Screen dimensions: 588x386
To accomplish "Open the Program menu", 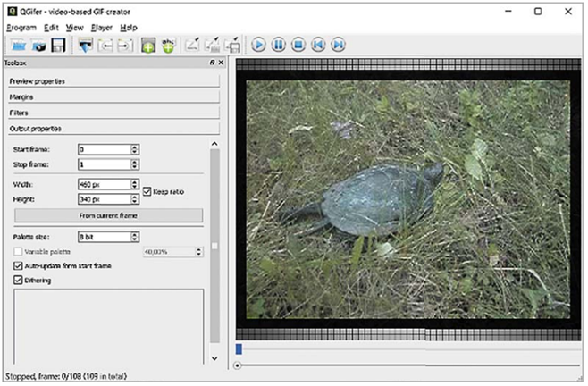I will coord(21,28).
